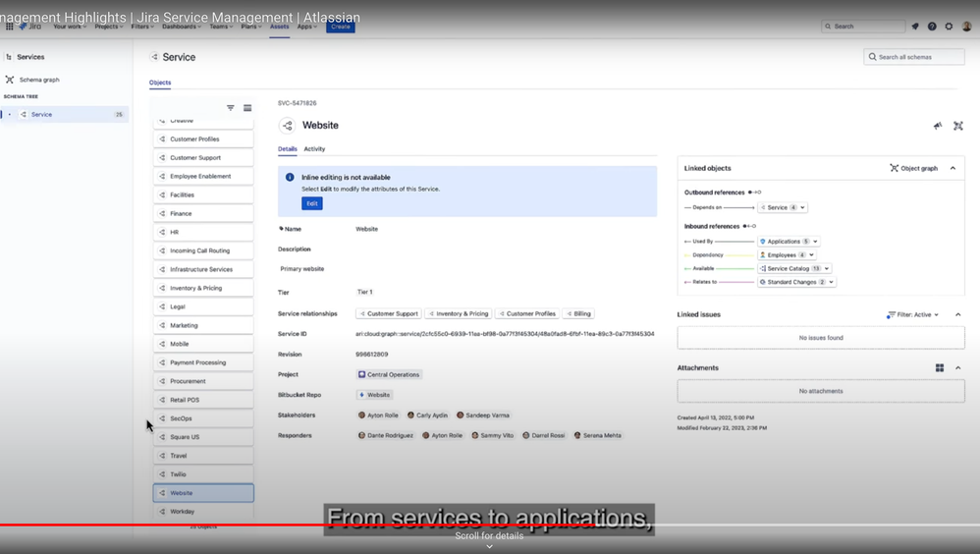Click the info icon in inline editing banner

pos(290,177)
